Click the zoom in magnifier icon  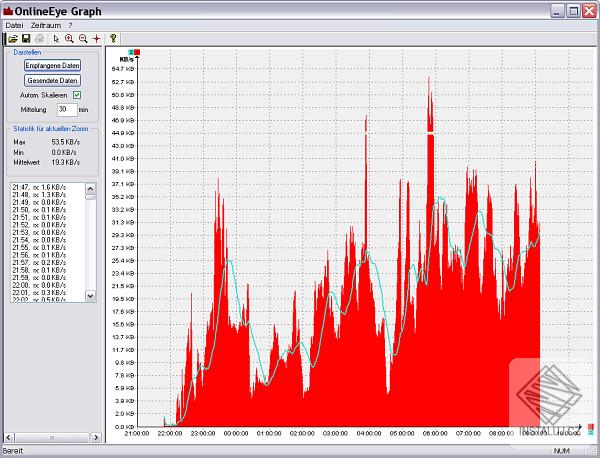click(x=69, y=38)
